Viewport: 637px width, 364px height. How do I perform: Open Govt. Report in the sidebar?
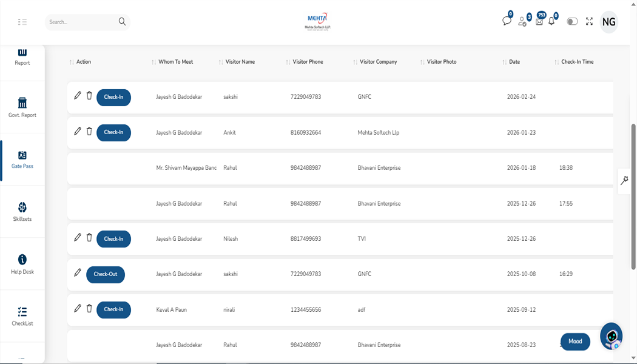point(22,107)
